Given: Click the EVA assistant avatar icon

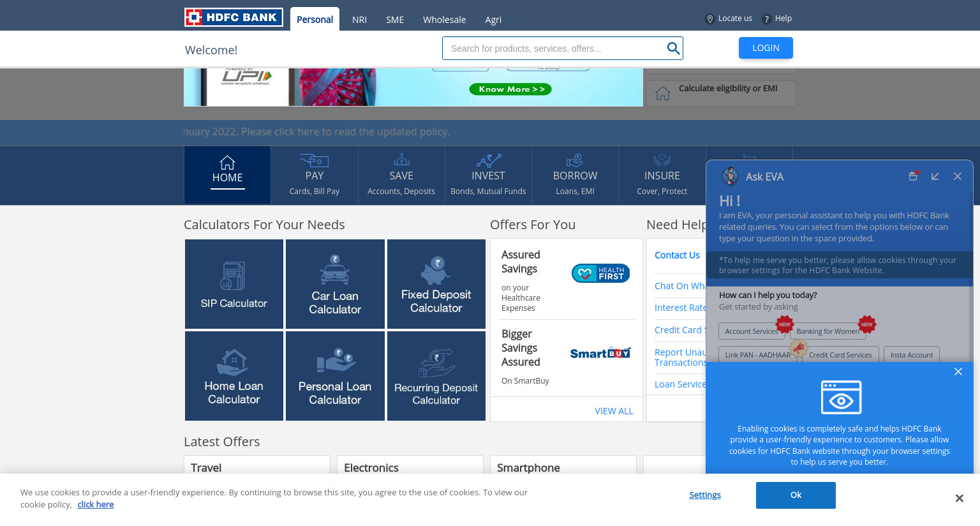Looking at the screenshot, I should pyautogui.click(x=729, y=176).
